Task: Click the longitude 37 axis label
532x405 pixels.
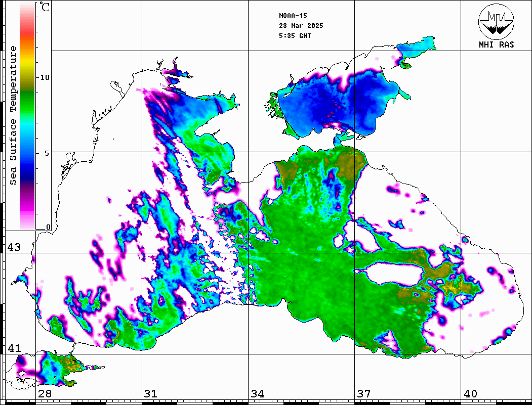Action: tap(363, 394)
